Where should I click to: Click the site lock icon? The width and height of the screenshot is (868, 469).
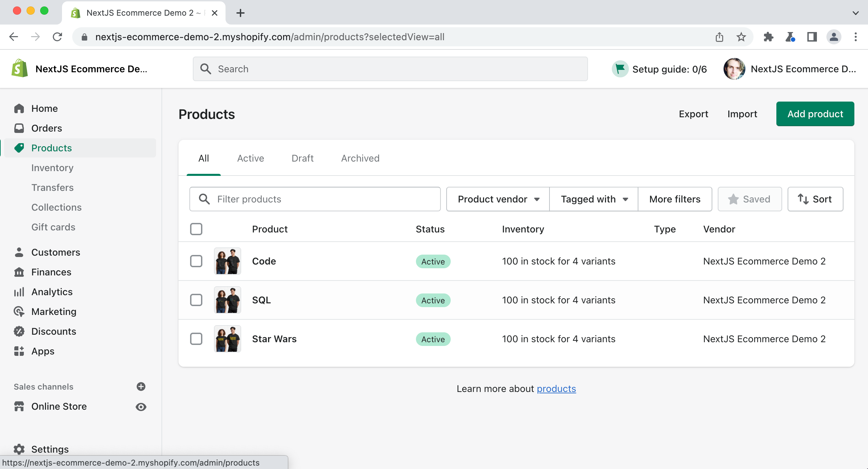(84, 37)
